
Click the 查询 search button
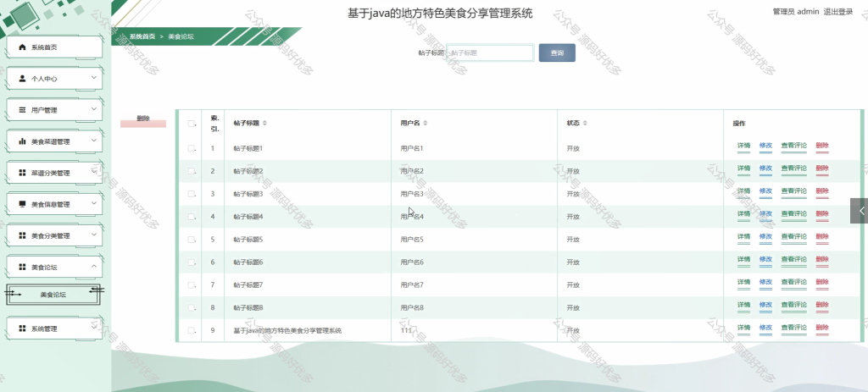click(557, 53)
